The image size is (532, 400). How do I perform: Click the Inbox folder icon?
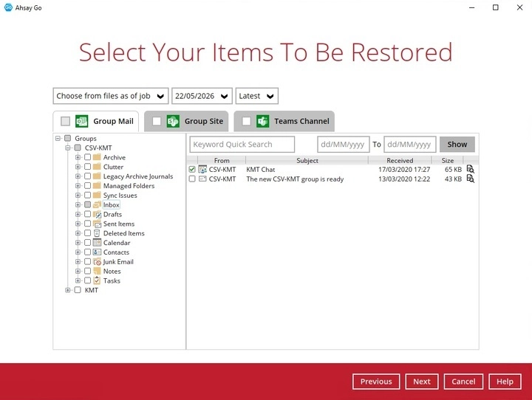(97, 204)
